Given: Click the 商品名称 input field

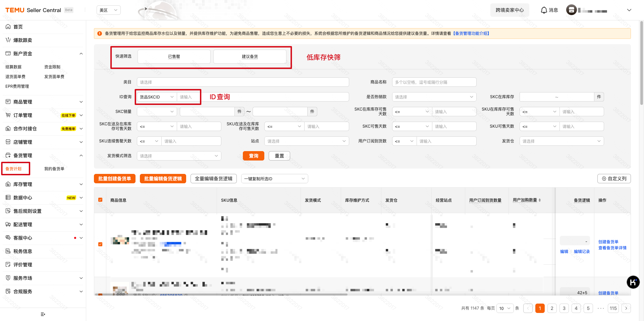Looking at the screenshot, I should (434, 82).
